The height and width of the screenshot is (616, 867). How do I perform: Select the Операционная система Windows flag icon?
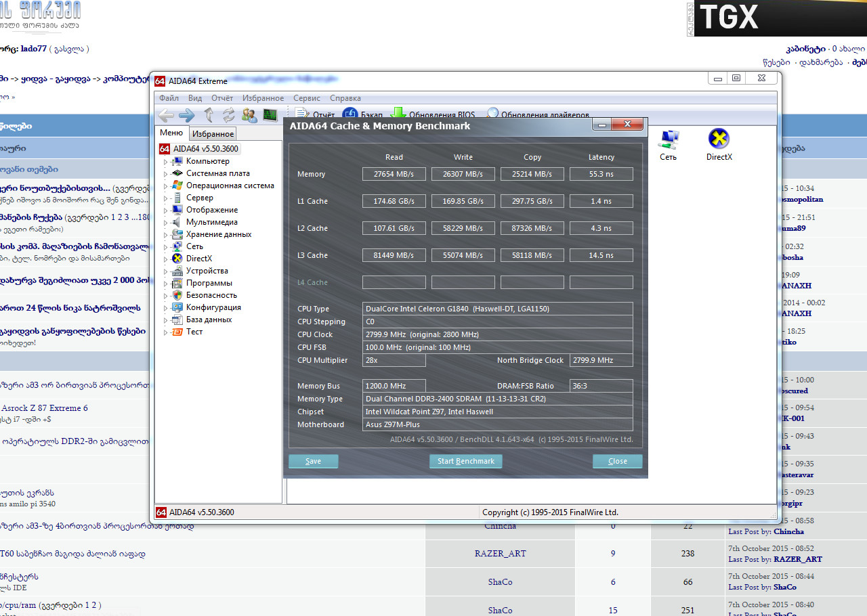[178, 185]
